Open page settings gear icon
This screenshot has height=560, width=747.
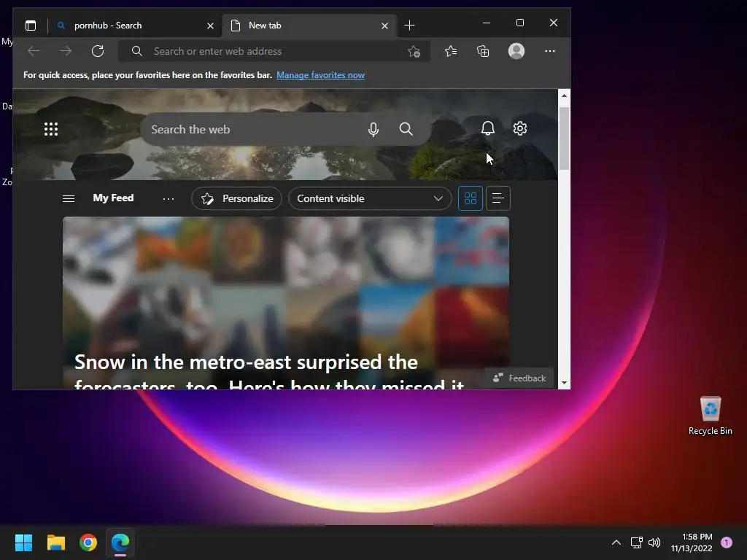tap(519, 128)
